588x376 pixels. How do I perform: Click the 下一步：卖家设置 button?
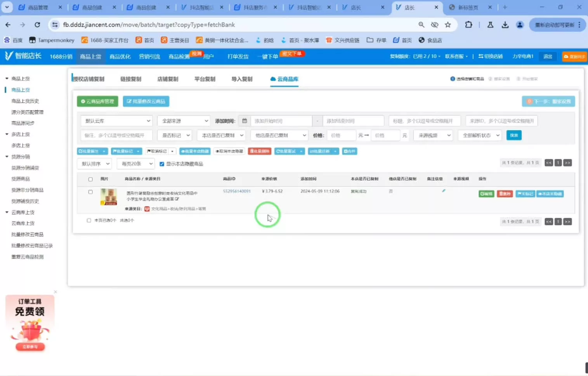pos(548,101)
